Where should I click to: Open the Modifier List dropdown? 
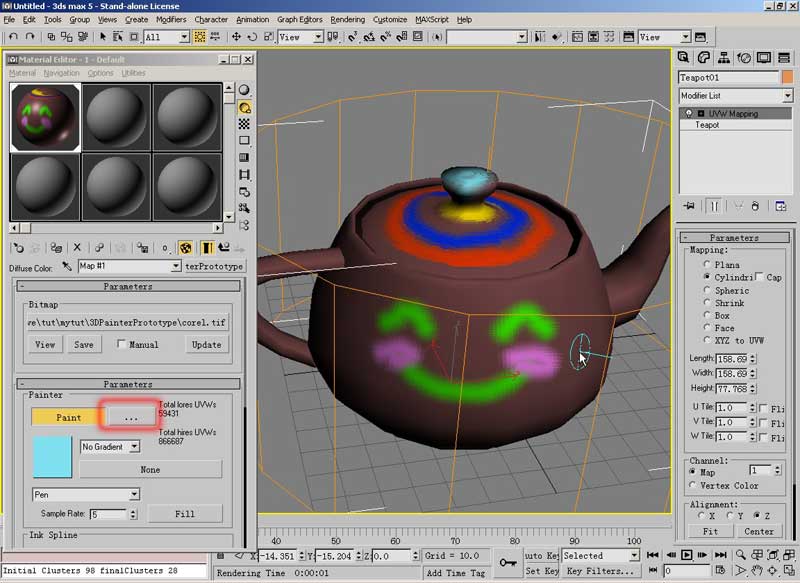click(734, 96)
